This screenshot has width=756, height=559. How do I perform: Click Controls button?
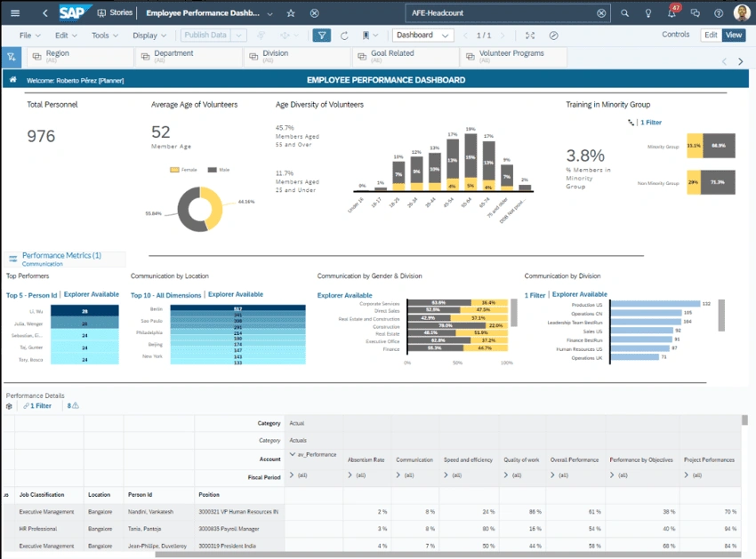[676, 35]
